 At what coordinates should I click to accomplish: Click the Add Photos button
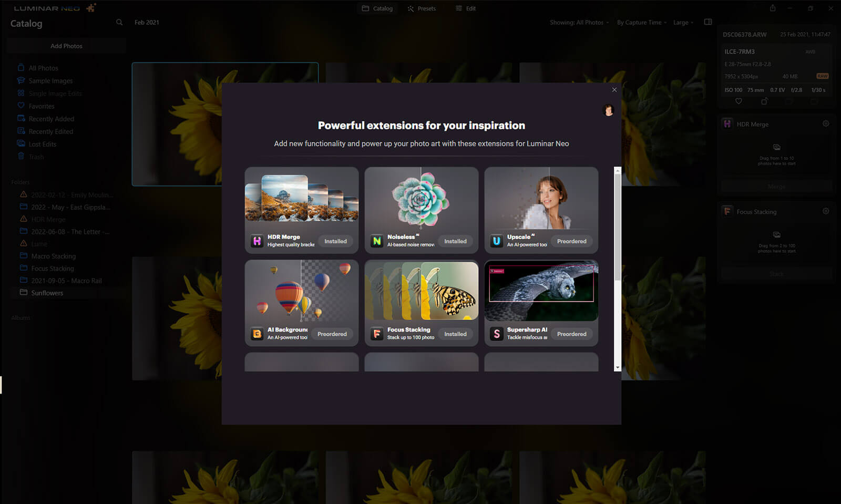[66, 46]
